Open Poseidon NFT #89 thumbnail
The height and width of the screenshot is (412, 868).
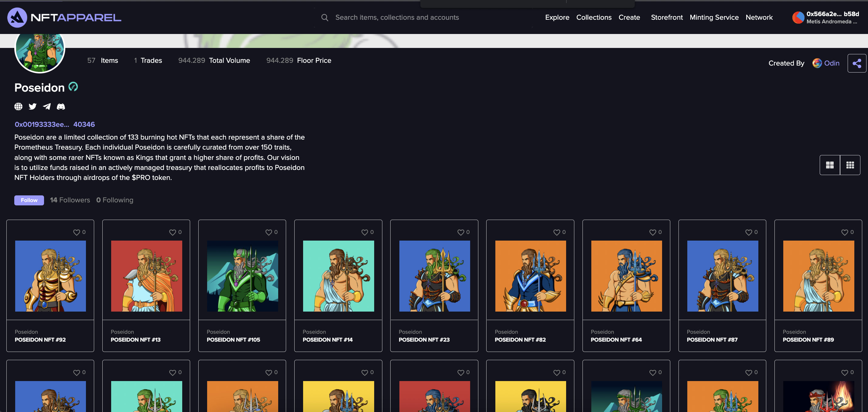point(819,276)
